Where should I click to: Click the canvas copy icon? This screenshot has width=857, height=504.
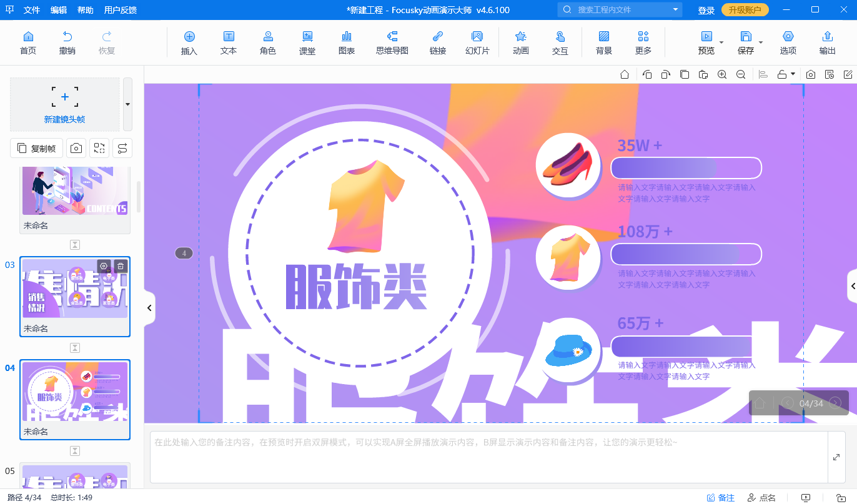(685, 74)
